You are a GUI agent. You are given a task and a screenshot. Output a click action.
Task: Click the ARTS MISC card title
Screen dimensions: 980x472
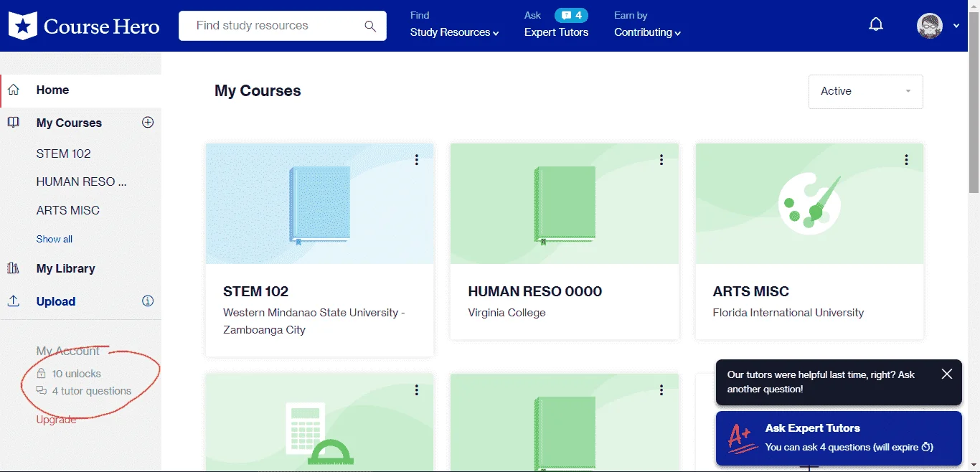[750, 291]
